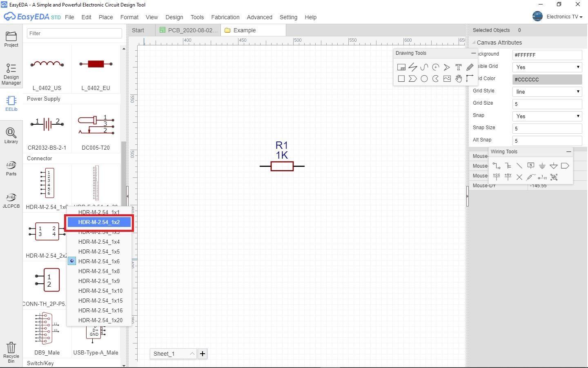Viewport: 588px width, 368px height.
Task: Collapse the Wiring Tools palette
Action: 569,152
